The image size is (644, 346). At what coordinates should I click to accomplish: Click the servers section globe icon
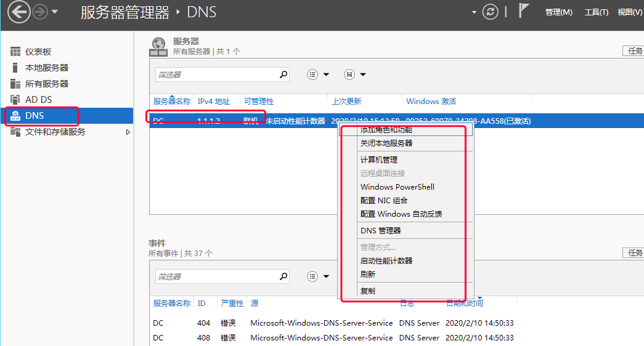tap(158, 46)
